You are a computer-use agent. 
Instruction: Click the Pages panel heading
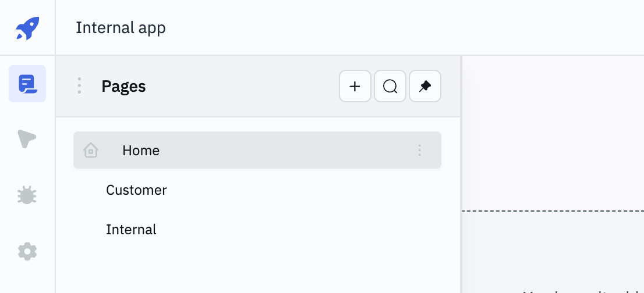point(123,87)
